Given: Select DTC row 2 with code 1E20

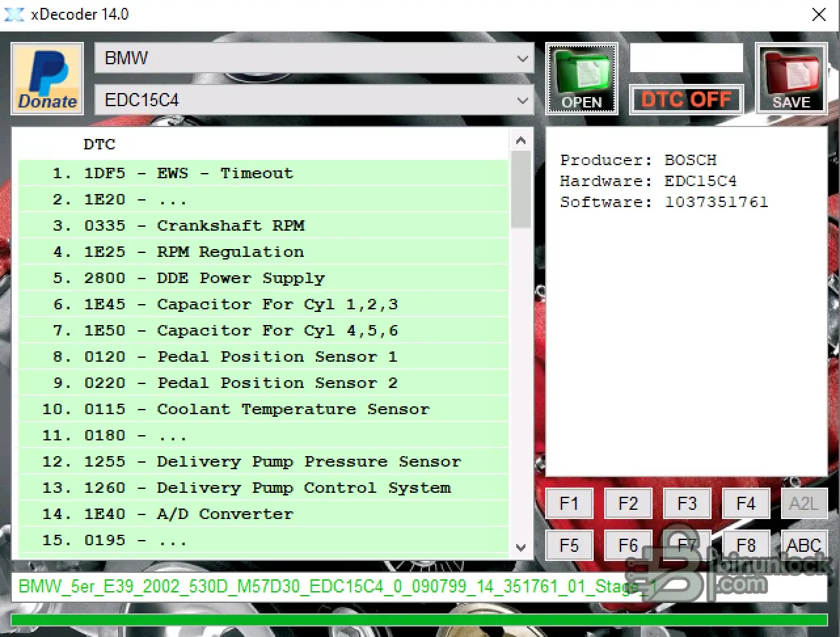Looking at the screenshot, I should tap(263, 199).
